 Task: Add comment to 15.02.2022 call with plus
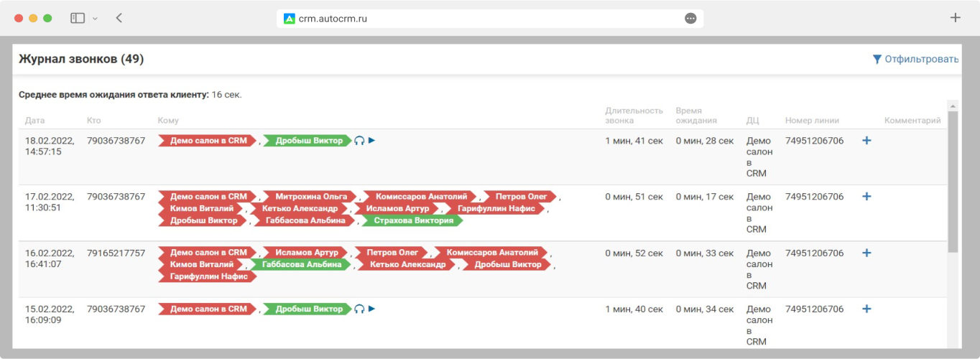click(866, 309)
